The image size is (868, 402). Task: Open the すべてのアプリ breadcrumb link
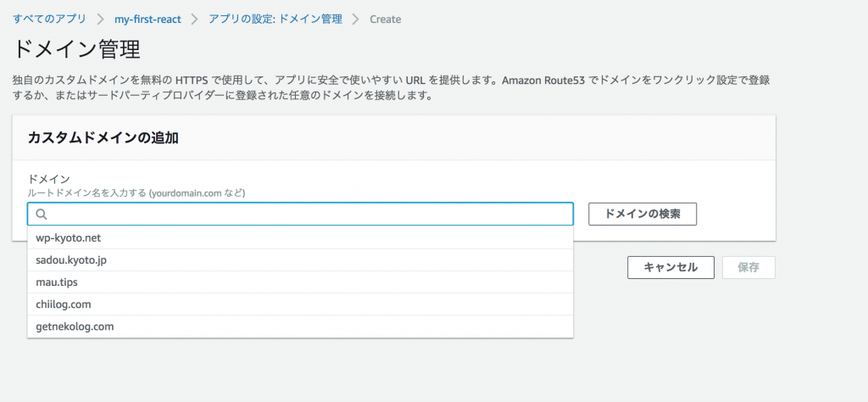coord(49,19)
